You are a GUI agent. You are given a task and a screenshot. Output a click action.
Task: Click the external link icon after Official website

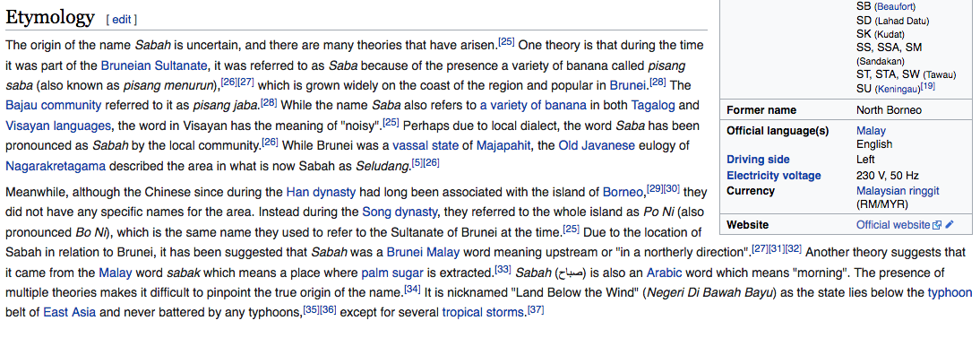point(936,225)
